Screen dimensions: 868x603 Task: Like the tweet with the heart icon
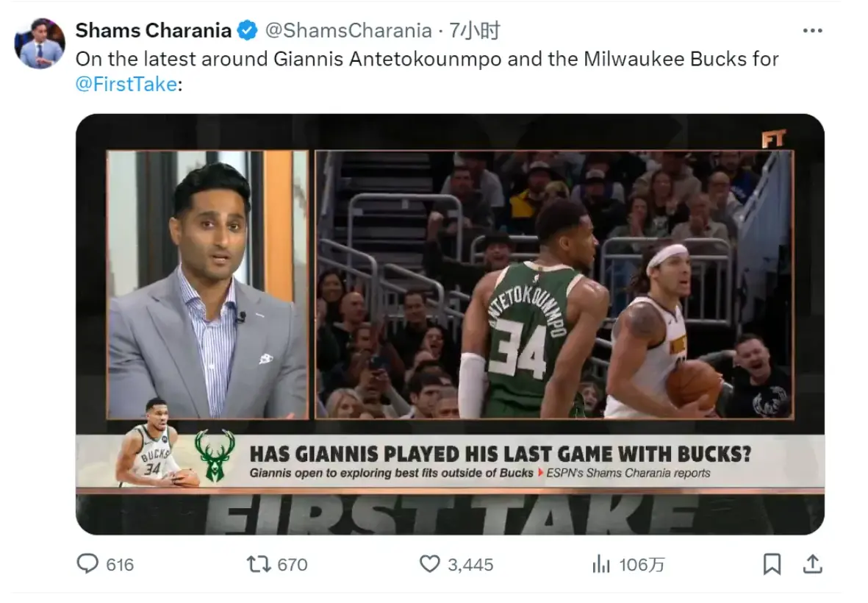click(x=429, y=564)
